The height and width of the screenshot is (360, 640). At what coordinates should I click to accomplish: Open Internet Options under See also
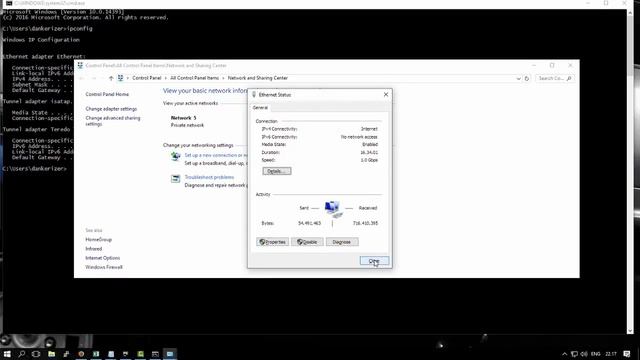(102, 258)
